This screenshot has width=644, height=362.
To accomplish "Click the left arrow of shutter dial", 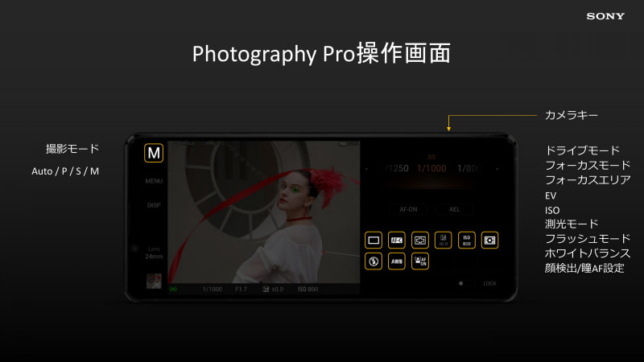I will coord(366,169).
